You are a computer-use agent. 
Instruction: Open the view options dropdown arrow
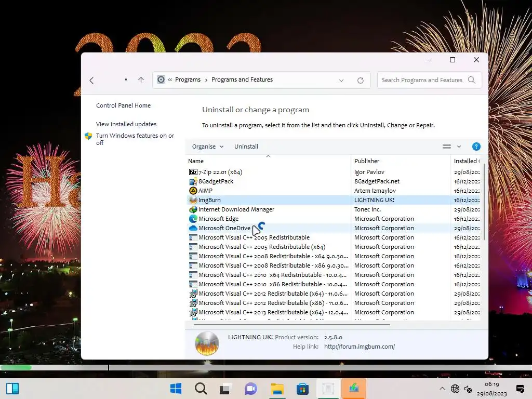tap(459, 147)
